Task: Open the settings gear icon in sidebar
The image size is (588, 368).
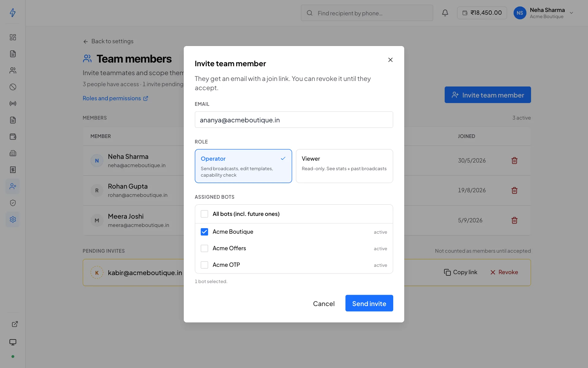Action: pyautogui.click(x=13, y=220)
